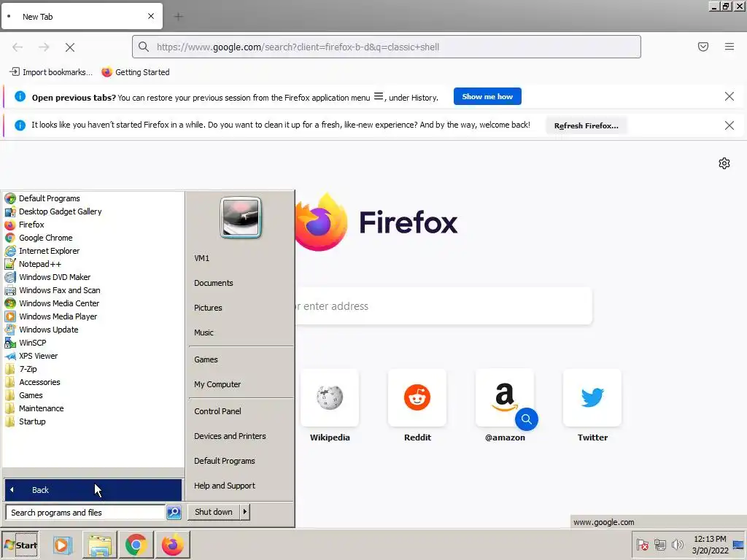Open Pictures from the start menu
The height and width of the screenshot is (560, 747).
(x=208, y=308)
